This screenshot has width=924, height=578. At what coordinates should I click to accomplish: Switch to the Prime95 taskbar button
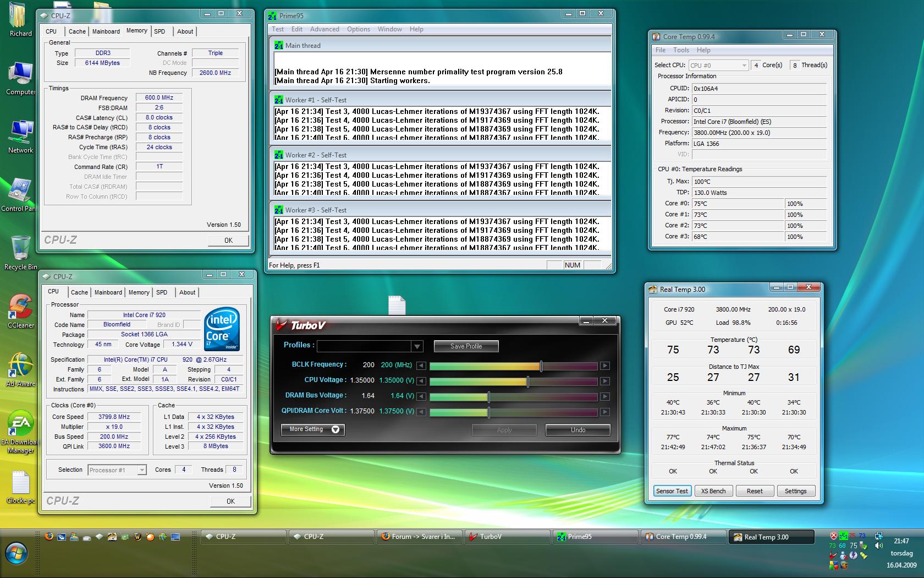595,537
